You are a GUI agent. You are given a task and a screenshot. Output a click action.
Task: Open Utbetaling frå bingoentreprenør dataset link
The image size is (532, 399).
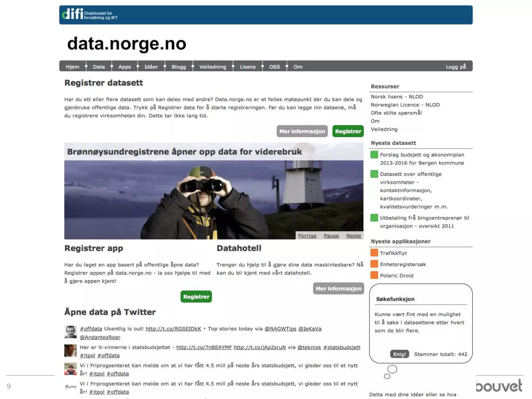424,222
